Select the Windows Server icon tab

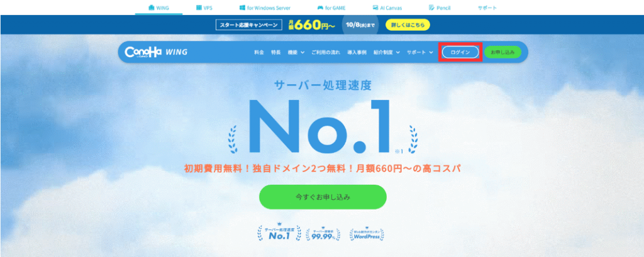[x=242, y=8]
